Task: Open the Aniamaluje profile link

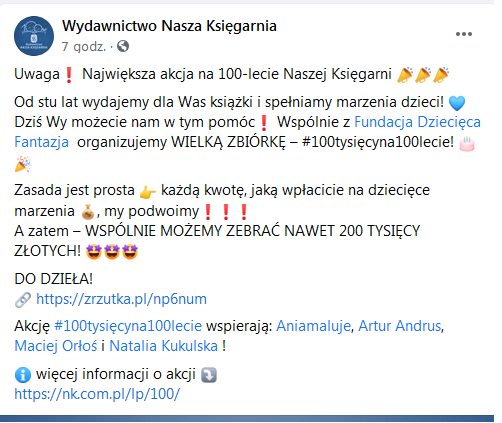Action: tap(314, 326)
